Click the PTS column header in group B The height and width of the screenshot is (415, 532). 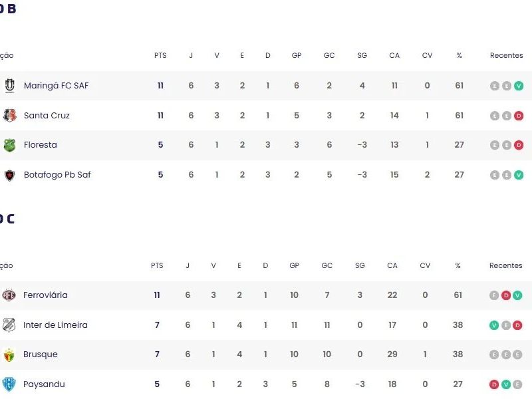point(160,55)
